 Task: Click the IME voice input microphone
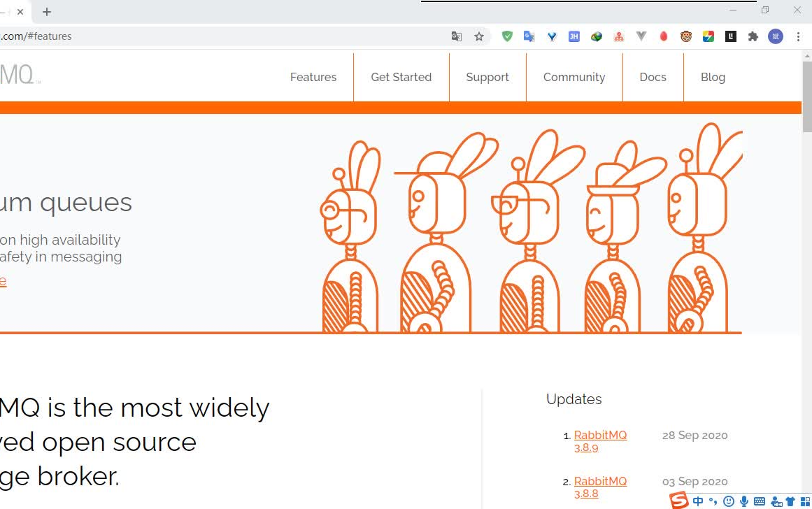744,501
